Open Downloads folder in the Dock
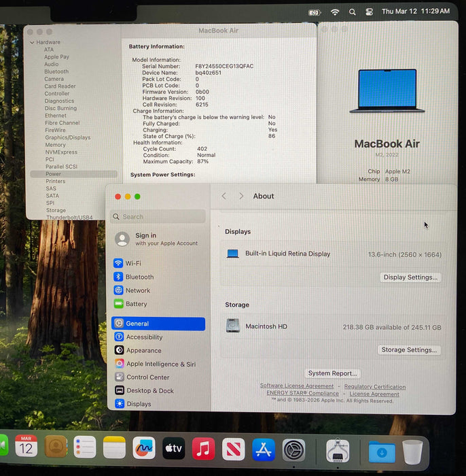This screenshot has height=476, width=466. [382, 452]
